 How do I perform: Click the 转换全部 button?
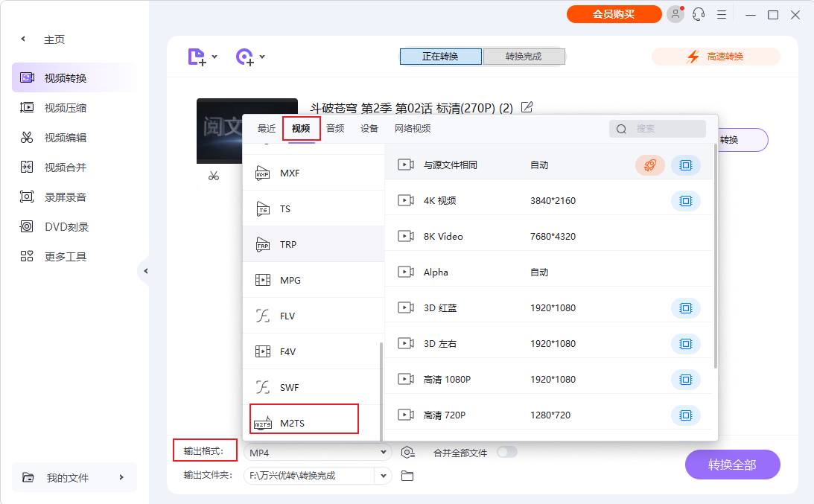732,464
